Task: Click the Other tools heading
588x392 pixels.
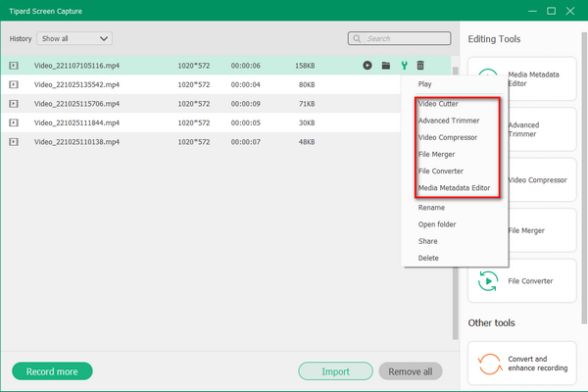Action: tap(492, 323)
